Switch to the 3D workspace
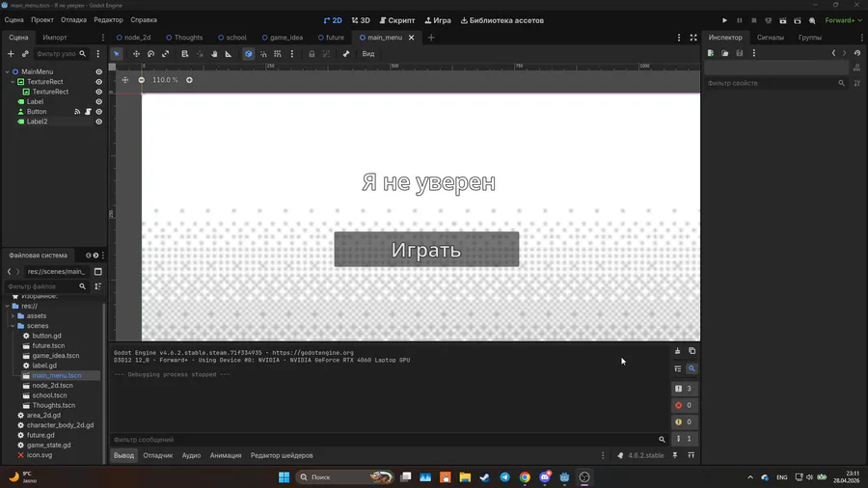Viewport: 868px width, 488px height. coord(361,20)
